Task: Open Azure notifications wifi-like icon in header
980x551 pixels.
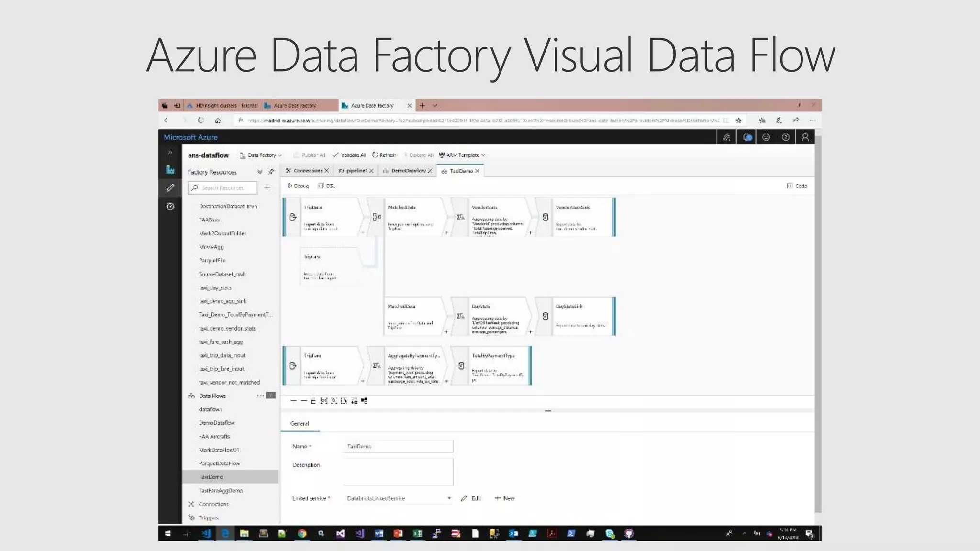Action: (727, 137)
